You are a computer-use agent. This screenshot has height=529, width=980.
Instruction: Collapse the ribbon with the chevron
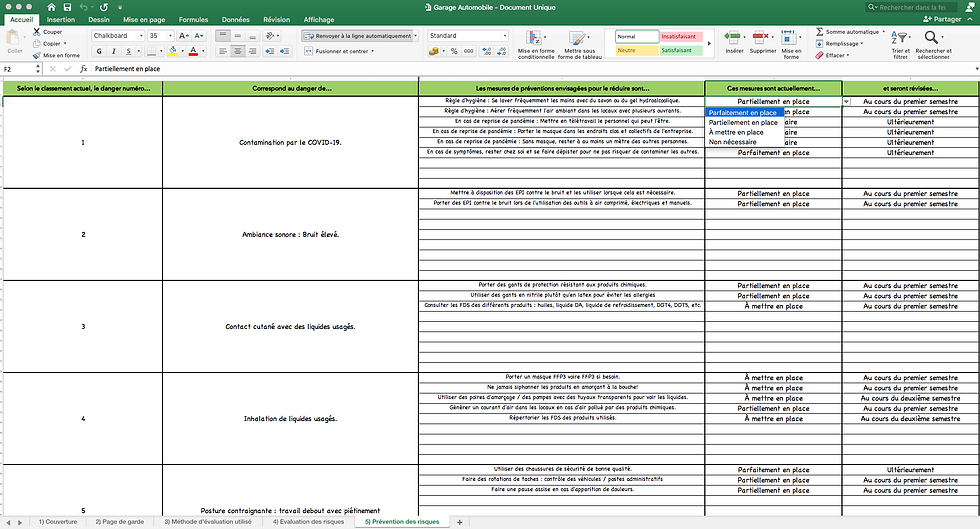pyautogui.click(x=970, y=19)
